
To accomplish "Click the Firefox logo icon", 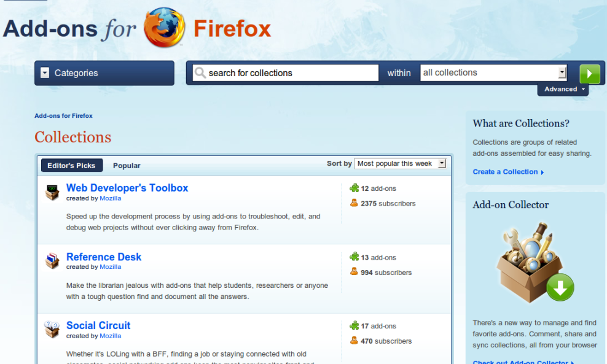I will [x=164, y=28].
